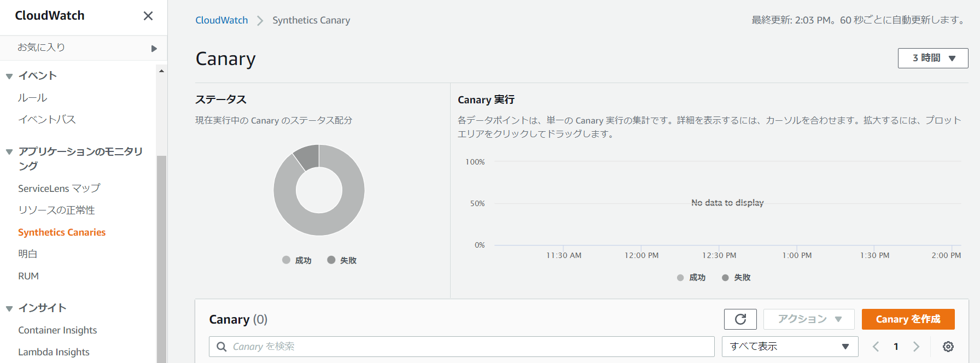980x363 pixels.
Task: Open the アクション dropdown menu
Action: click(808, 319)
